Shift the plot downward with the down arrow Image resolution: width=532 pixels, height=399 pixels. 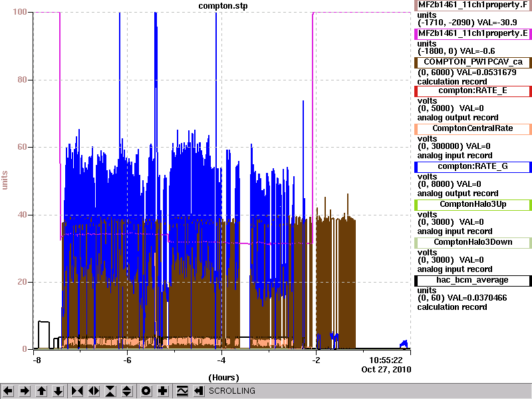(x=59, y=391)
